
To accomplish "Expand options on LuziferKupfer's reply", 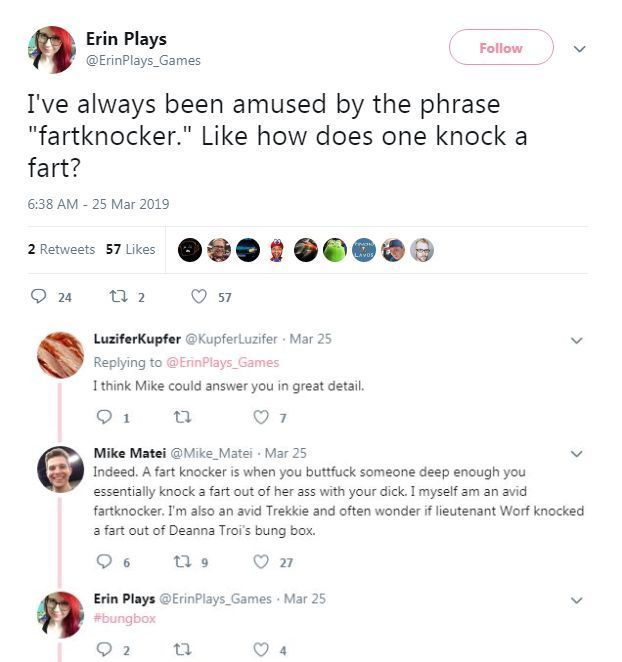I will coord(575,340).
